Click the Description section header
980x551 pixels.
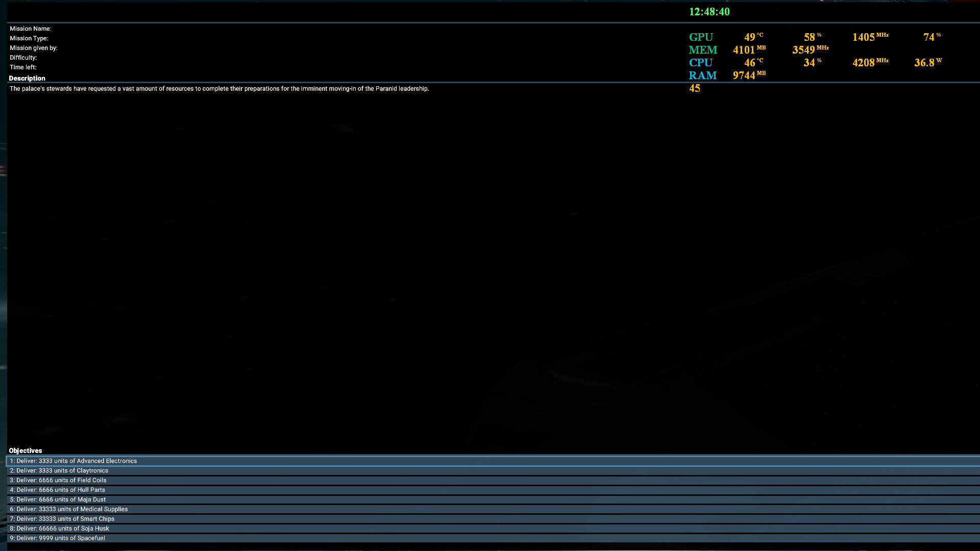click(27, 78)
